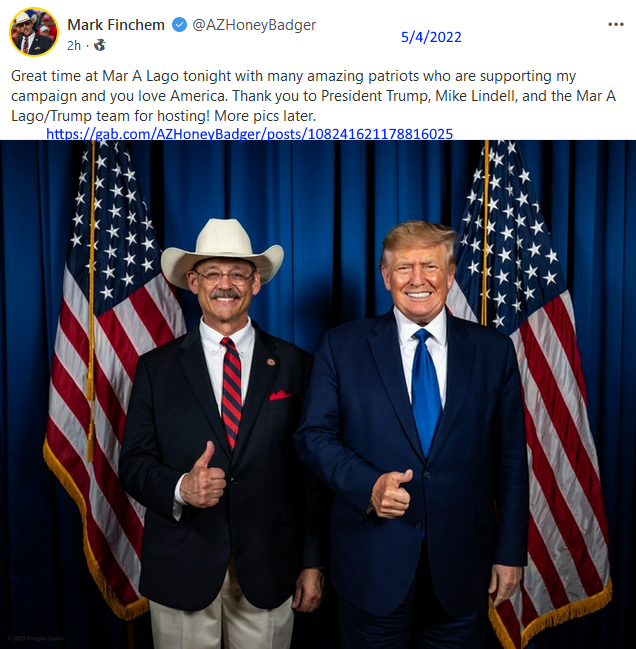Click the Mark Finchem display name
Screen dimensions: 636x649
pyautogui.click(x=116, y=25)
